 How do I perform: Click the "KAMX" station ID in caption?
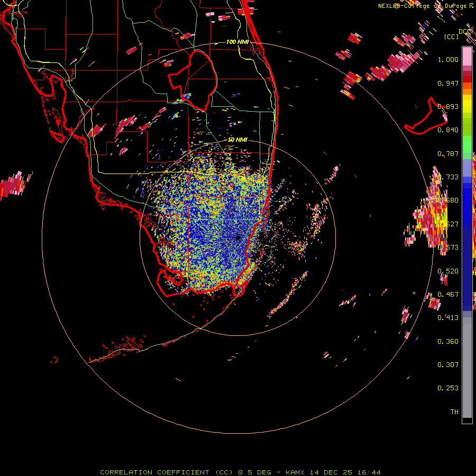click(x=296, y=472)
